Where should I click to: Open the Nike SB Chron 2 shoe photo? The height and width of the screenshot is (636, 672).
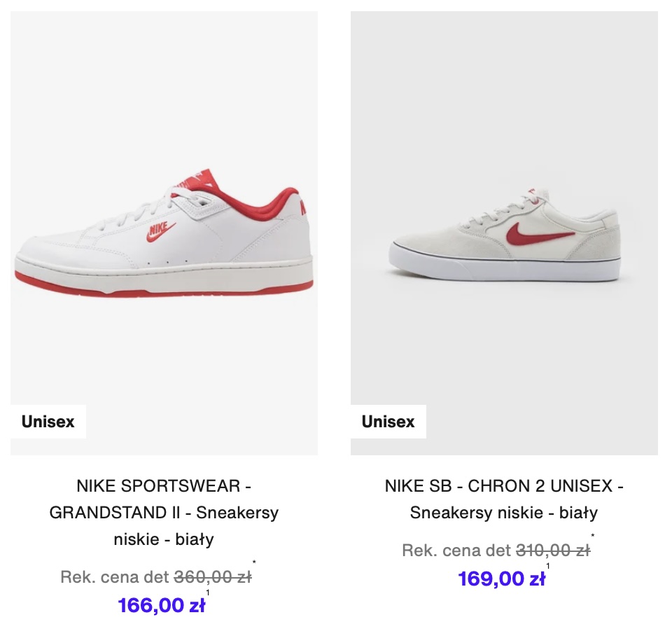click(x=504, y=233)
